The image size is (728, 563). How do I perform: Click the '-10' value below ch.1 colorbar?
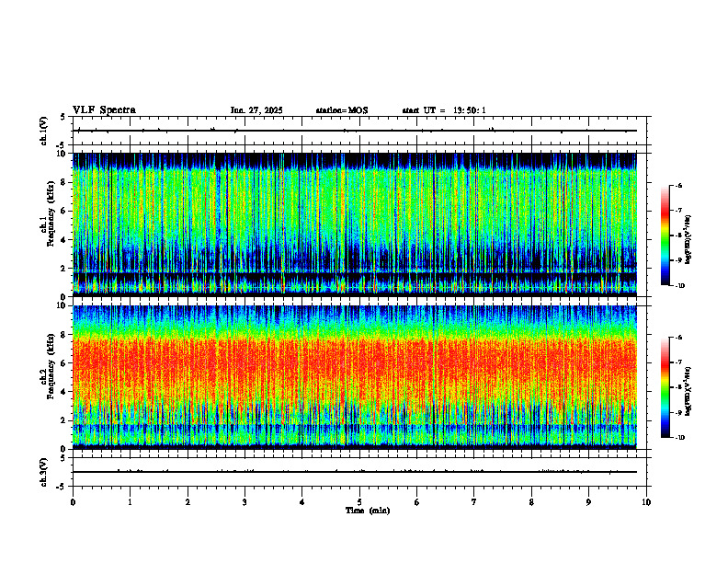pos(679,286)
